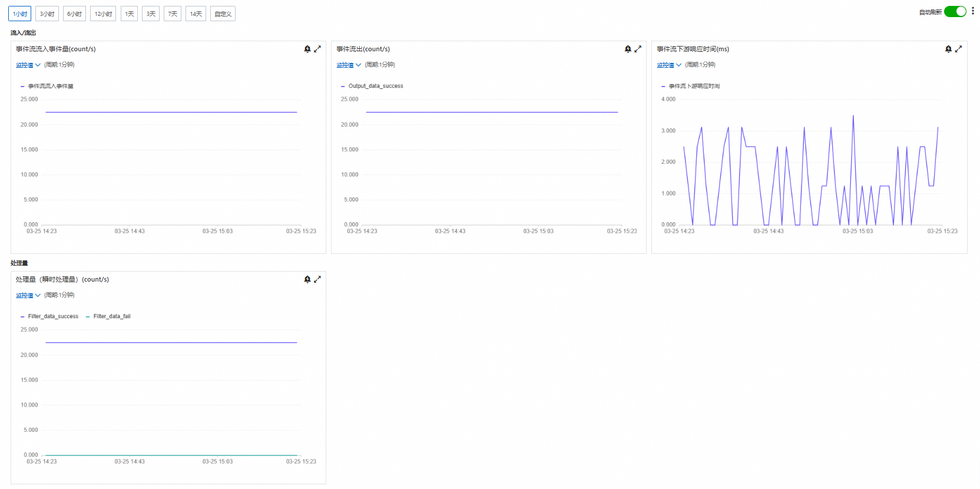Screen dimensions: 980x489
Task: Select the 12小时 time range
Action: point(103,14)
